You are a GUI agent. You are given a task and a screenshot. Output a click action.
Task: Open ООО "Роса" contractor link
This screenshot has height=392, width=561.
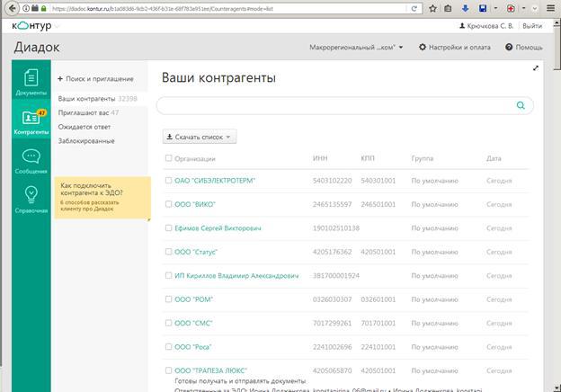[x=192, y=347]
